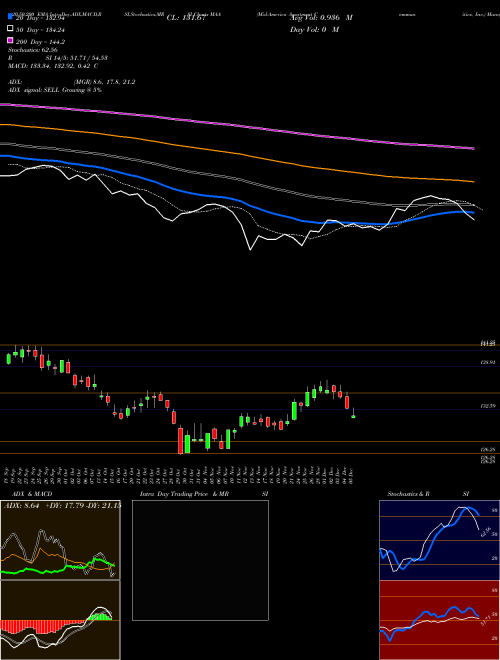
Task: Click the 'Stochastics: 62.56' readout
Action: (33, 50)
